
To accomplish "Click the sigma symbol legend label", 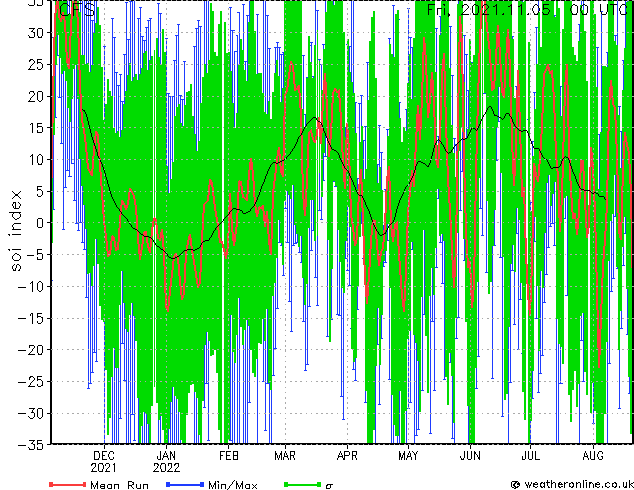I will (x=329, y=485).
